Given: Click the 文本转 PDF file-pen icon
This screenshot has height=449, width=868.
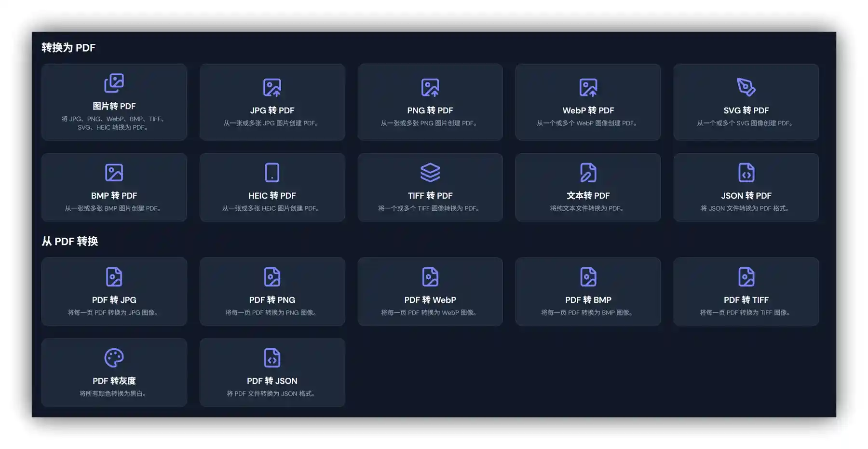Looking at the screenshot, I should 588,173.
